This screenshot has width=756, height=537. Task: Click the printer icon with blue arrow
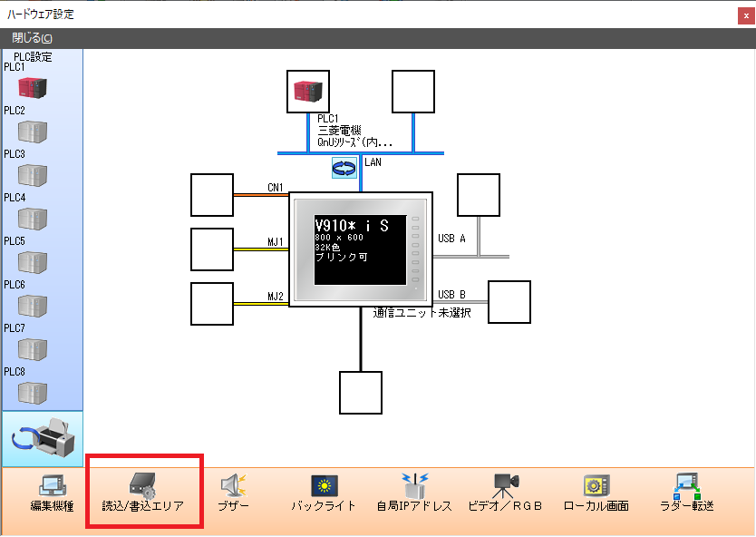pos(42,439)
